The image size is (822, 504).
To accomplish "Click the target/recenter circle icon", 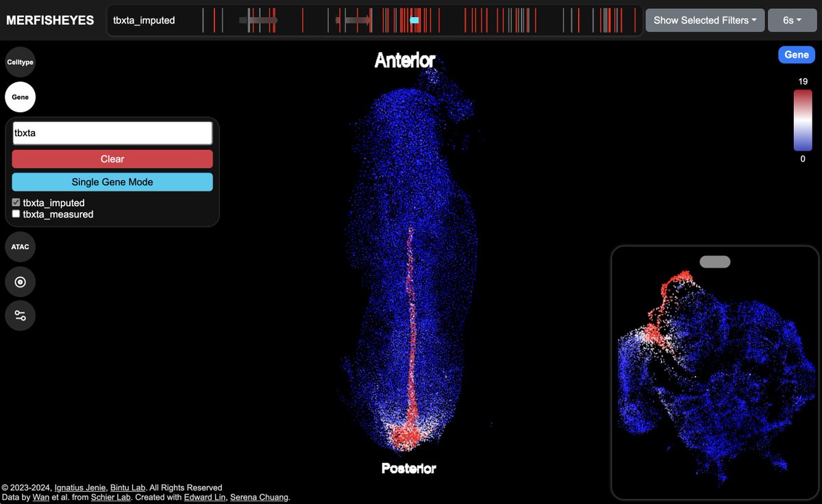I will (x=20, y=281).
